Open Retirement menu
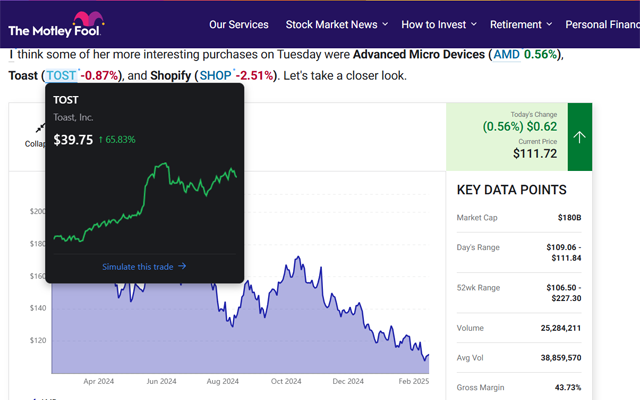 (x=516, y=24)
